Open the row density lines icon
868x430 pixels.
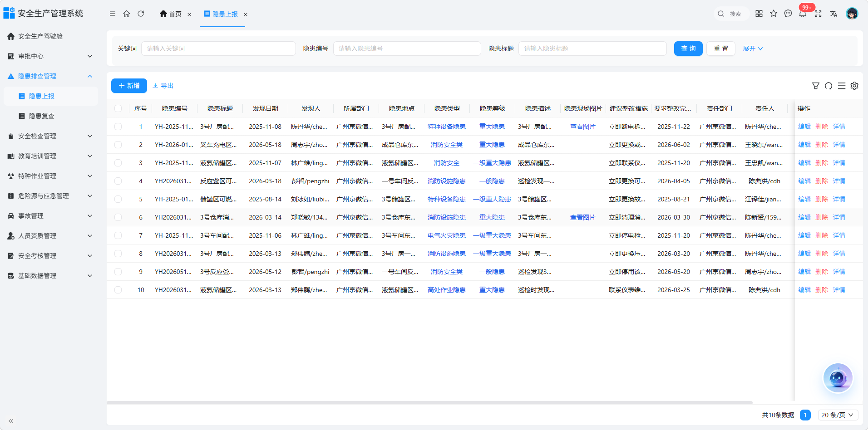[x=842, y=86]
